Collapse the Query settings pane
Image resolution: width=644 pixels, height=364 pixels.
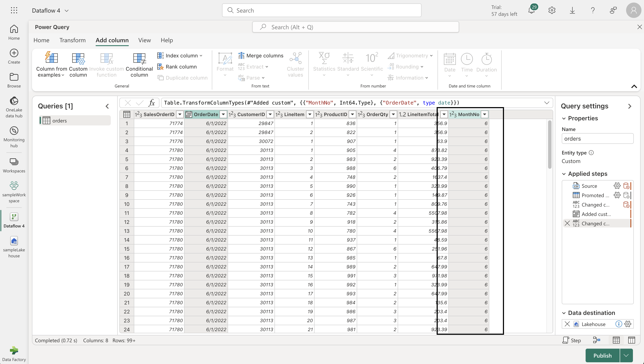(630, 106)
